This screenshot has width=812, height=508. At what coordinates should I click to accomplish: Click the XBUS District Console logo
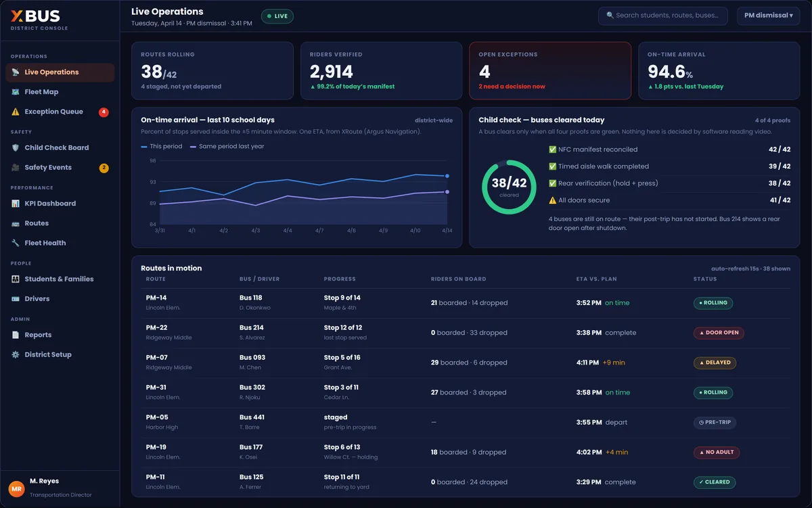coord(39,20)
